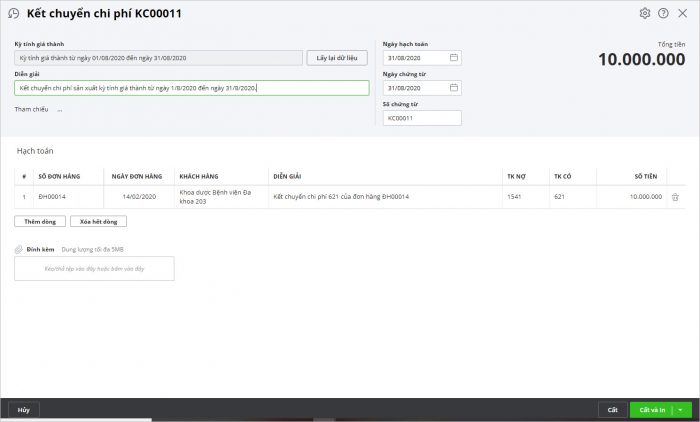Focus the Diễn giải text field
This screenshot has height=422, width=700.
coord(190,88)
